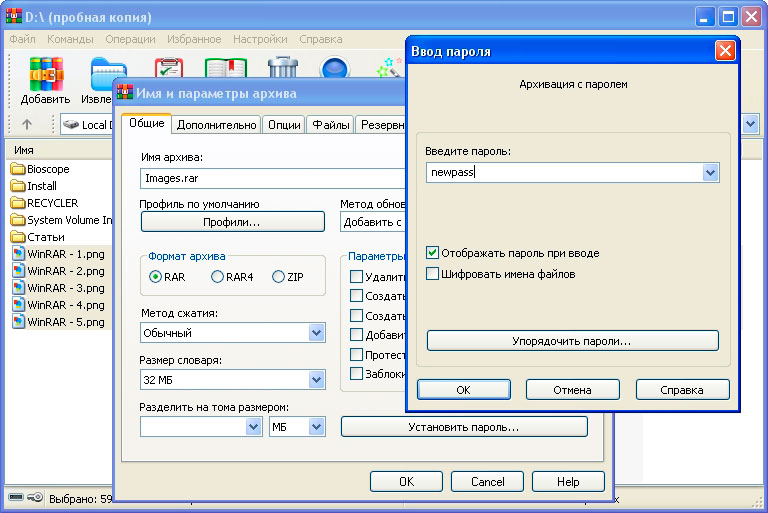Toggle the Удалить checkbox in archive parameters
This screenshot has width=768, height=513.
356,277
